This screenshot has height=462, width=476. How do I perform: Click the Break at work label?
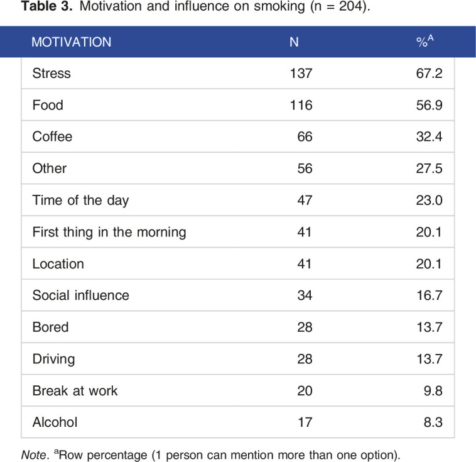pos(75,390)
